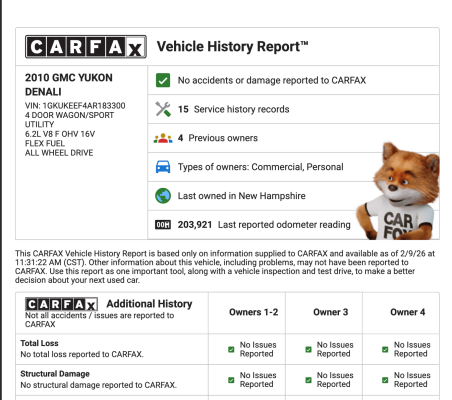This screenshot has width=452, height=400.
Task: Select the Owner 3 column header
Action: pyautogui.click(x=330, y=312)
